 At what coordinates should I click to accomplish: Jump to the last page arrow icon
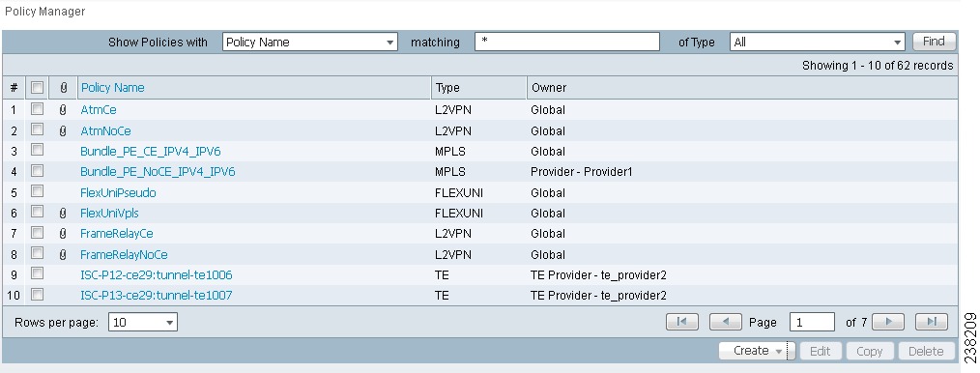932,322
